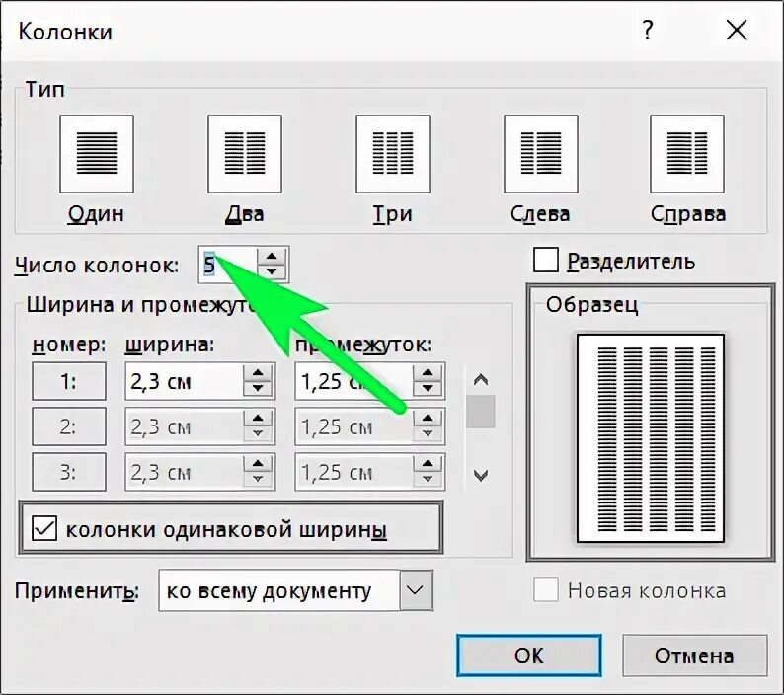
Task: Increase spacing of column 2
Action: pos(428,419)
